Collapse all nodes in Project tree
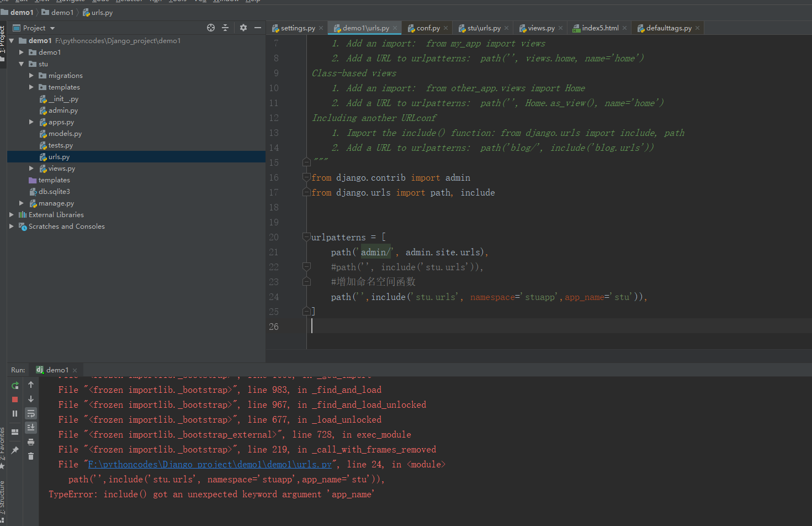Image resolution: width=812 pixels, height=526 pixels. click(x=224, y=28)
